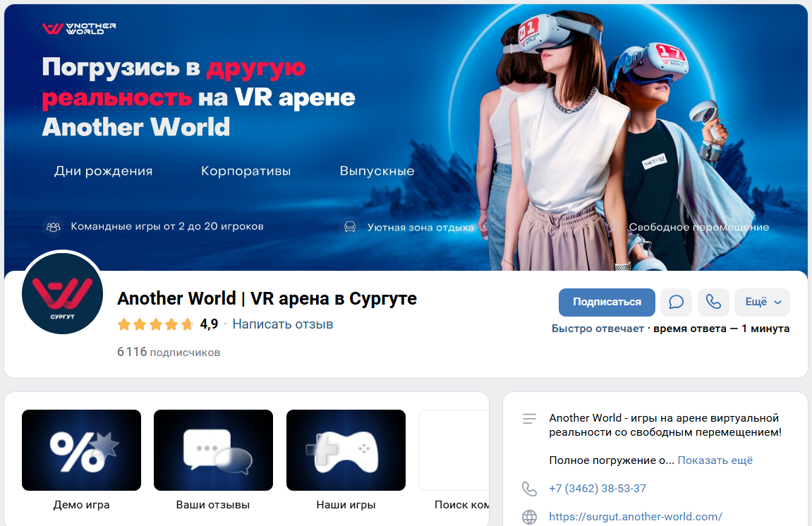Click the description lines icon
The height and width of the screenshot is (526, 812).
click(529, 419)
